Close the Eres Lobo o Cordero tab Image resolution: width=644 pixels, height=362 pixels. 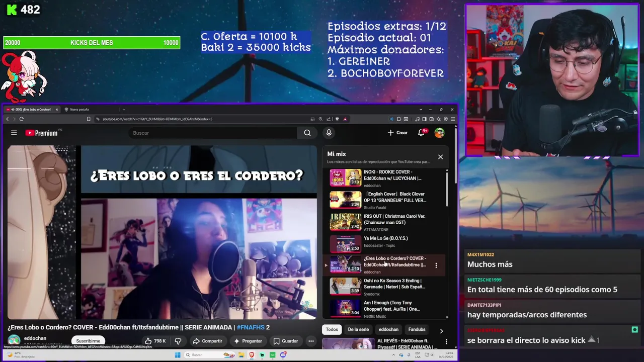(57, 110)
